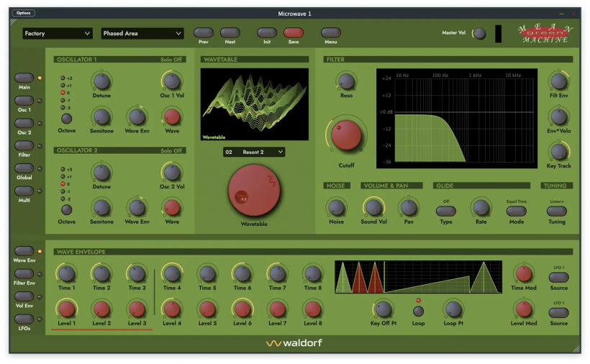This screenshot has height=364, width=590.
Task: Switch to the Osc 1 page
Action: [24, 101]
